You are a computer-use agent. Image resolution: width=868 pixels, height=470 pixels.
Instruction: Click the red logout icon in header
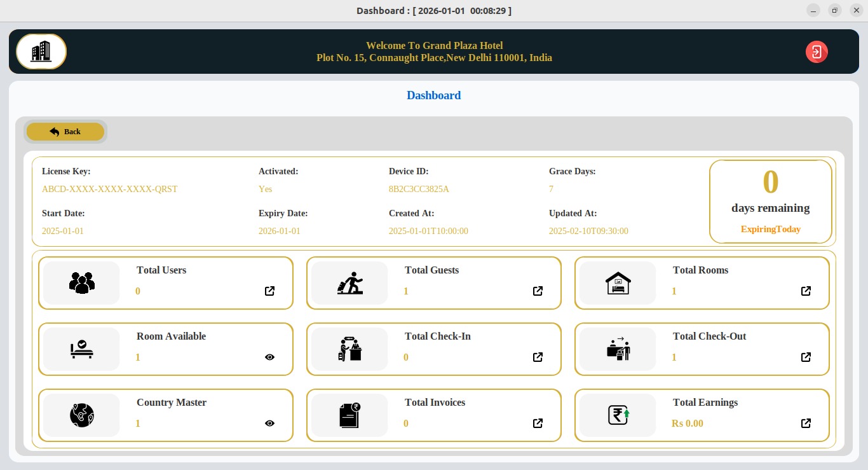click(x=817, y=52)
